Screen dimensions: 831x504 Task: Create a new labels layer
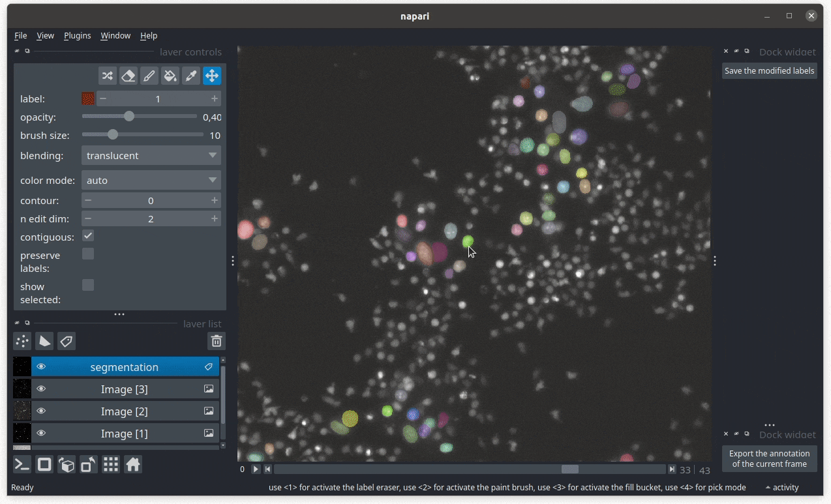click(67, 341)
